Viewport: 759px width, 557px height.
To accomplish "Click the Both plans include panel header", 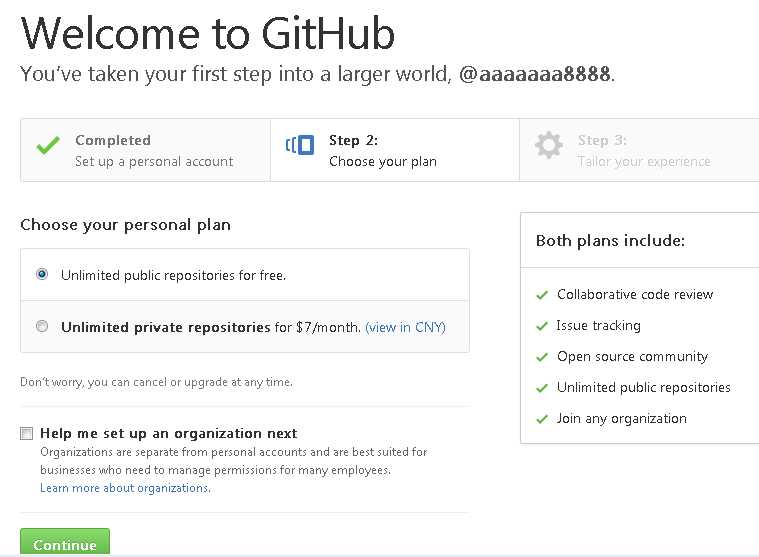I will click(x=639, y=240).
